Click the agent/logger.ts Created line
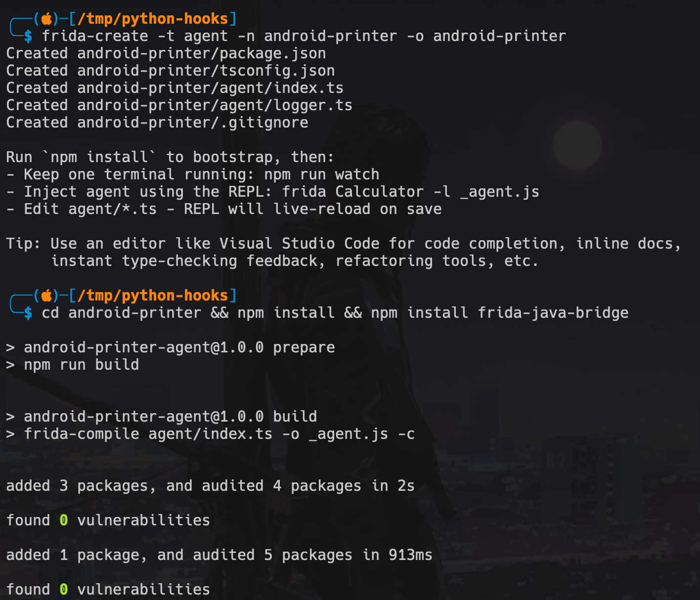The width and height of the screenshot is (700, 600). (x=179, y=105)
